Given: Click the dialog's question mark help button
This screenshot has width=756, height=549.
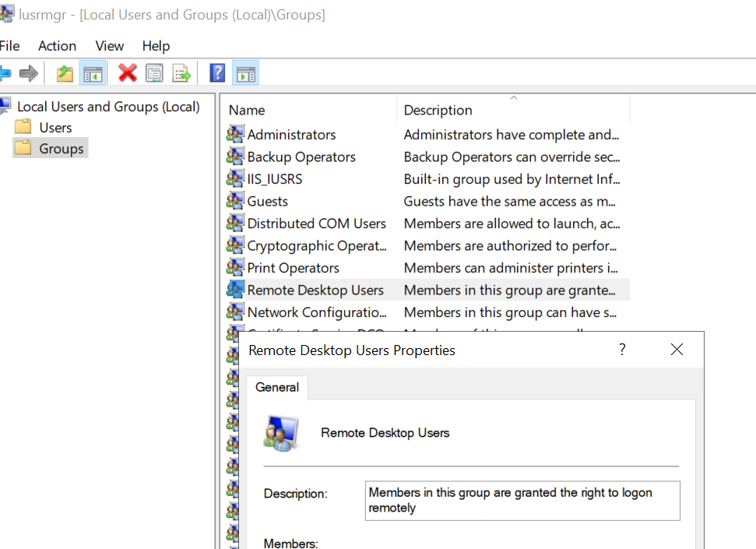Looking at the screenshot, I should coord(621,350).
